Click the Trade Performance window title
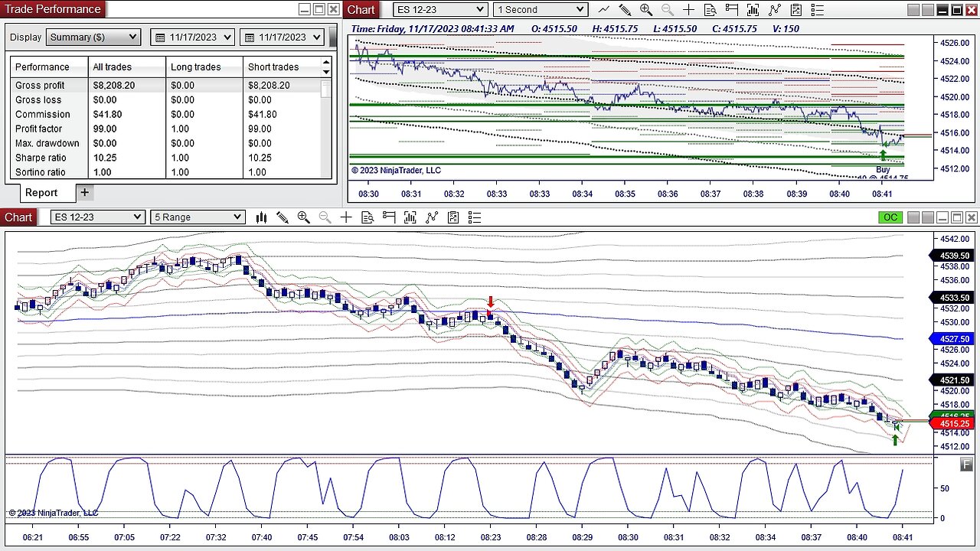The image size is (980, 551). pos(53,9)
